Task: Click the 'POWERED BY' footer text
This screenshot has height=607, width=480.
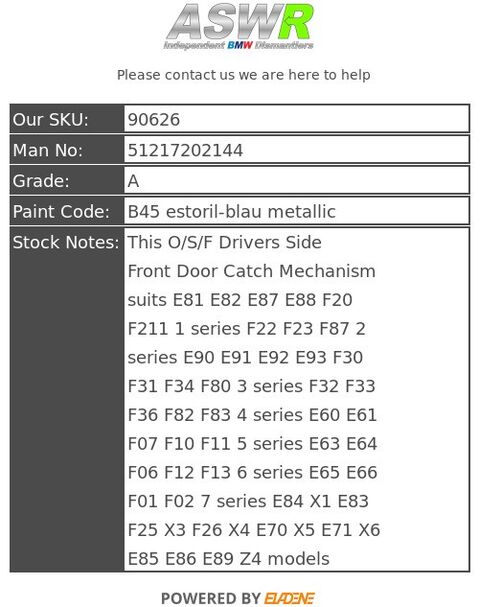Action: [x=211, y=598]
